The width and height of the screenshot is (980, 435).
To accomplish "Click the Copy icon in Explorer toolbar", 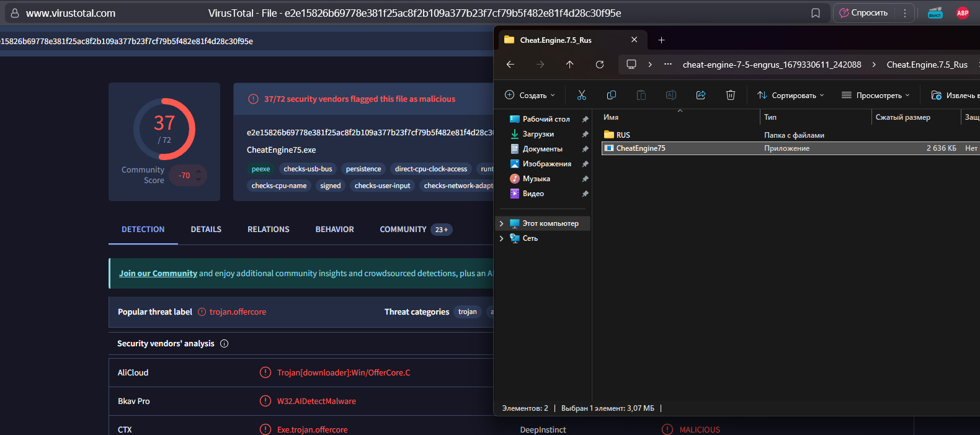I will click(611, 95).
